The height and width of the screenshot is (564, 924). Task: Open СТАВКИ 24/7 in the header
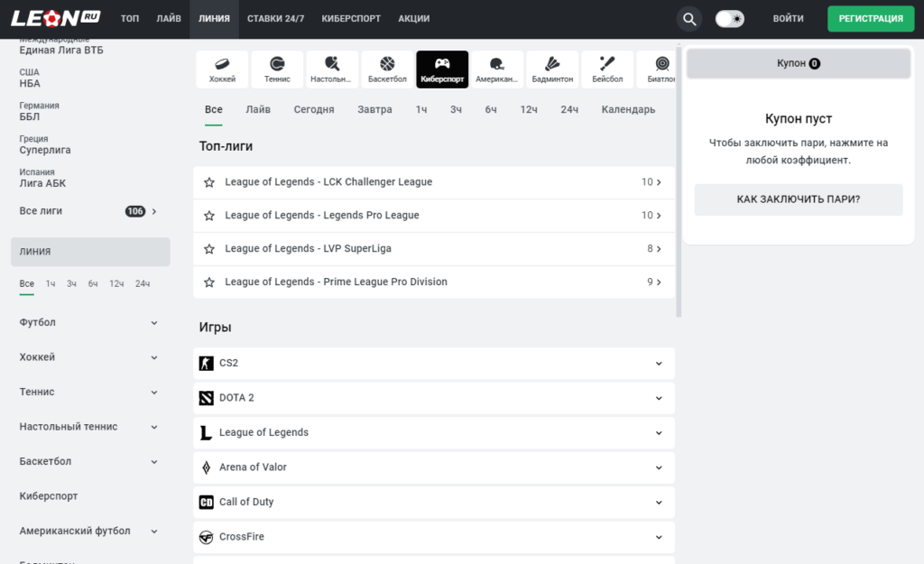[x=276, y=19]
